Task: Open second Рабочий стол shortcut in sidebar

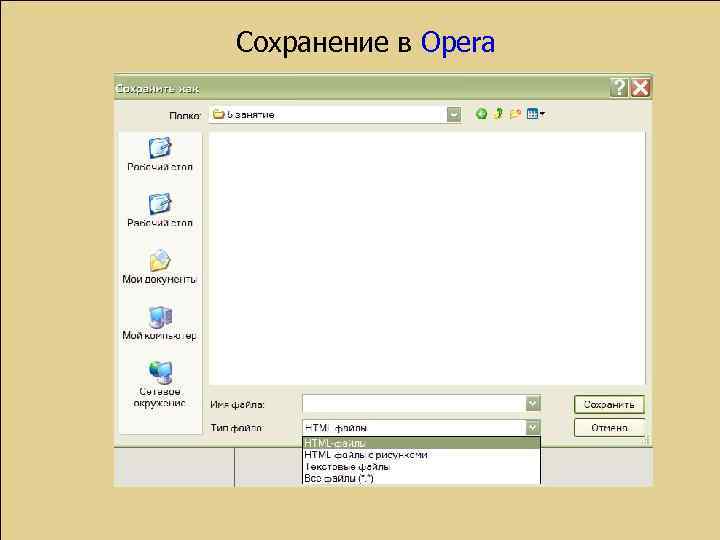Action: [x=160, y=210]
